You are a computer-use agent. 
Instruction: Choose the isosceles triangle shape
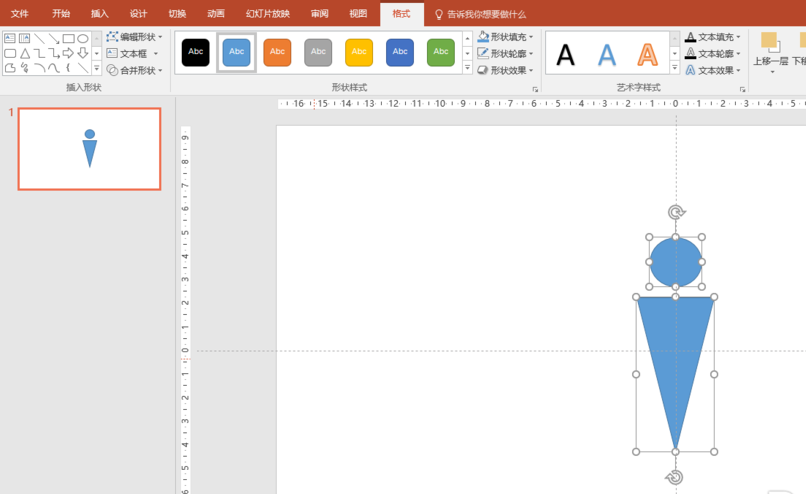[x=25, y=54]
